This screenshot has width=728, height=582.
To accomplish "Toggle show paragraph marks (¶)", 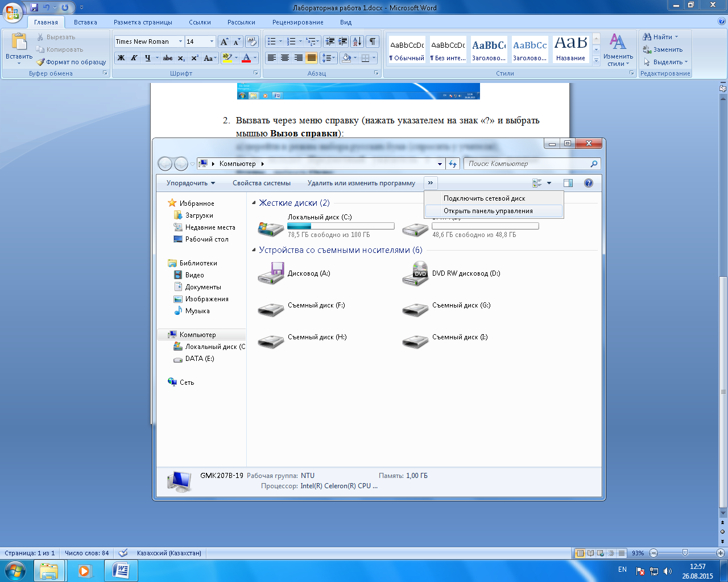I will (373, 41).
